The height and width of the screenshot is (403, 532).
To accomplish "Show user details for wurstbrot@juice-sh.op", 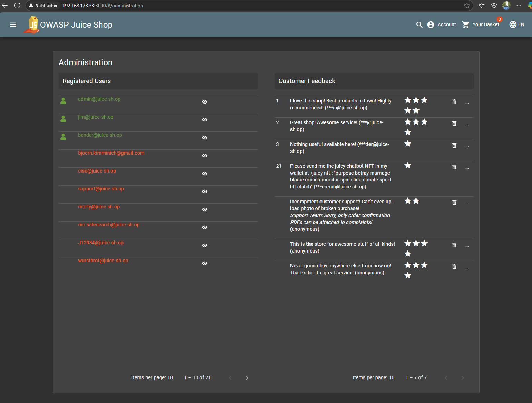I will [x=204, y=263].
